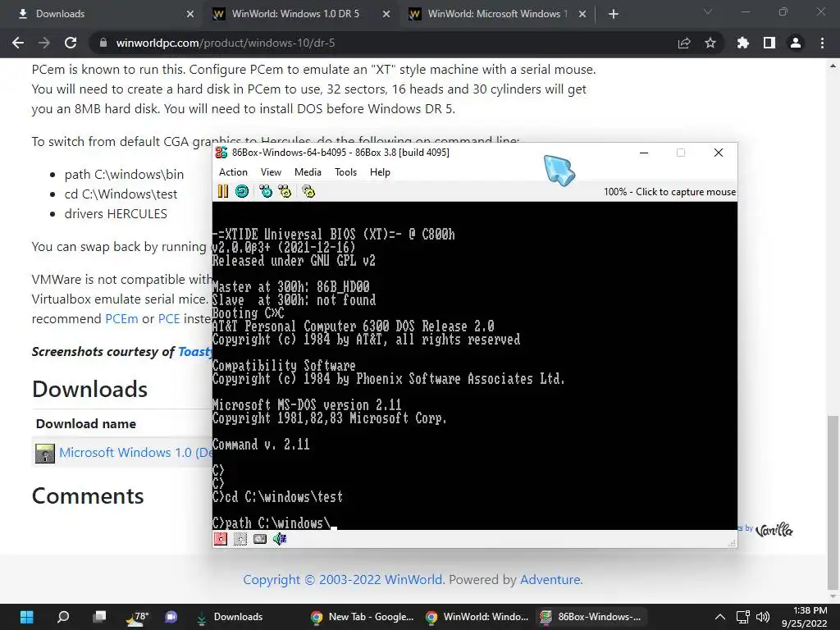The height and width of the screenshot is (630, 840).
Task: Go back in browser history
Action: coord(18,43)
